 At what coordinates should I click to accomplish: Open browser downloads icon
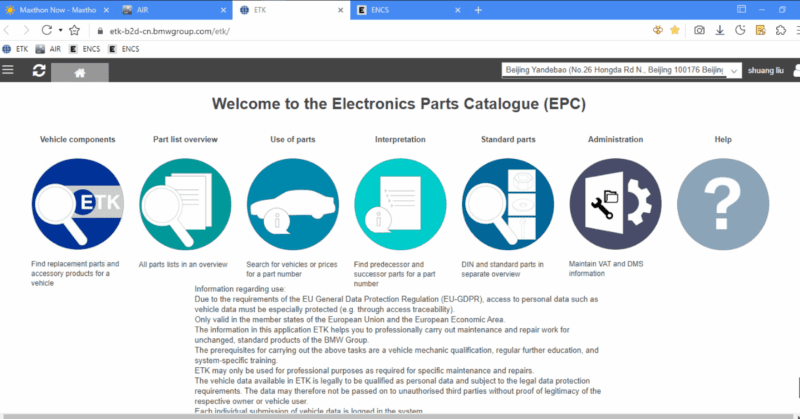[719, 30]
